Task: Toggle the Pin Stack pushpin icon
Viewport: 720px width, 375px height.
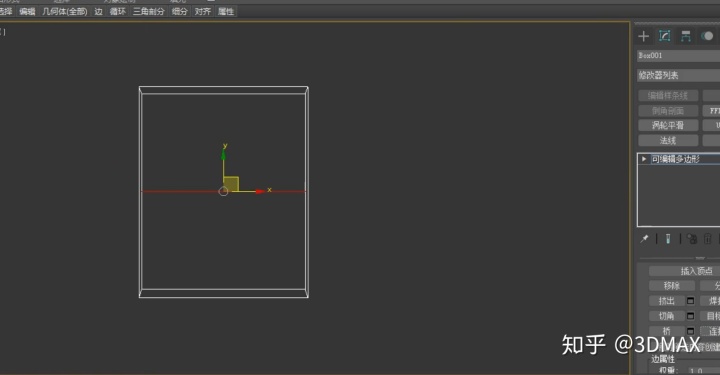Action: 644,239
